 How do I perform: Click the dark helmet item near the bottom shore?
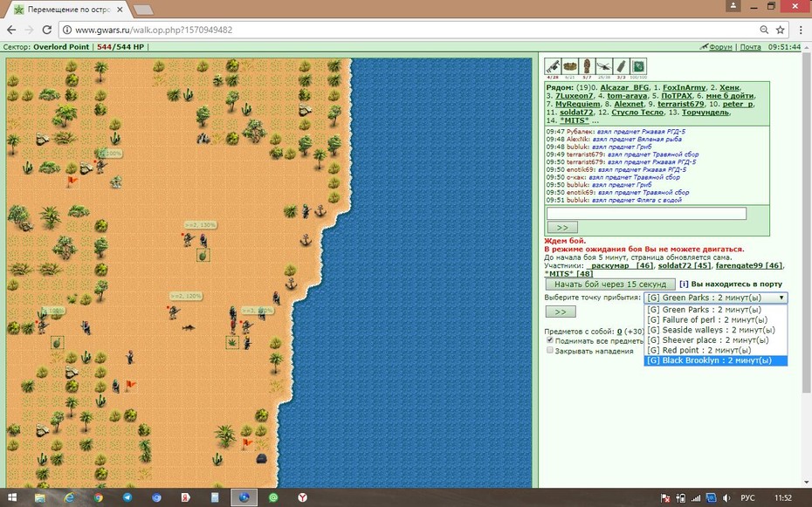pyautogui.click(x=262, y=458)
